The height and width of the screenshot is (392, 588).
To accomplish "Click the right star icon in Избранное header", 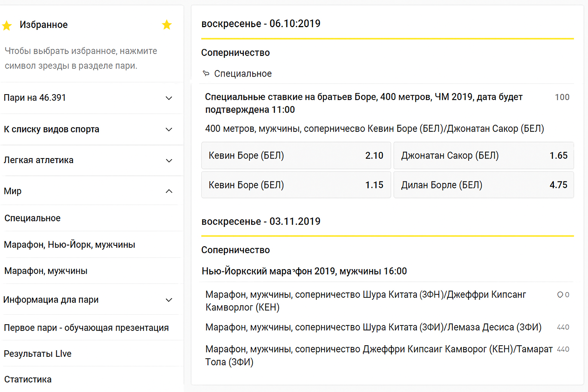I will 167,25.
